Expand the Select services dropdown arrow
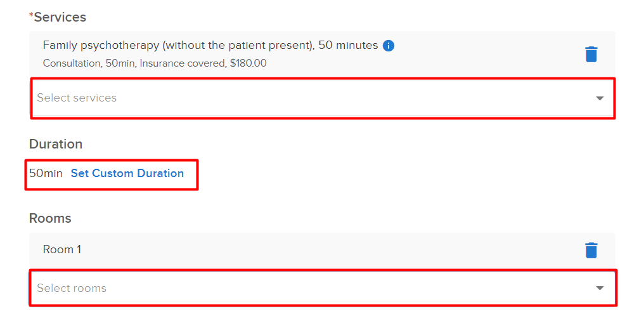This screenshot has height=323, width=644. point(600,98)
